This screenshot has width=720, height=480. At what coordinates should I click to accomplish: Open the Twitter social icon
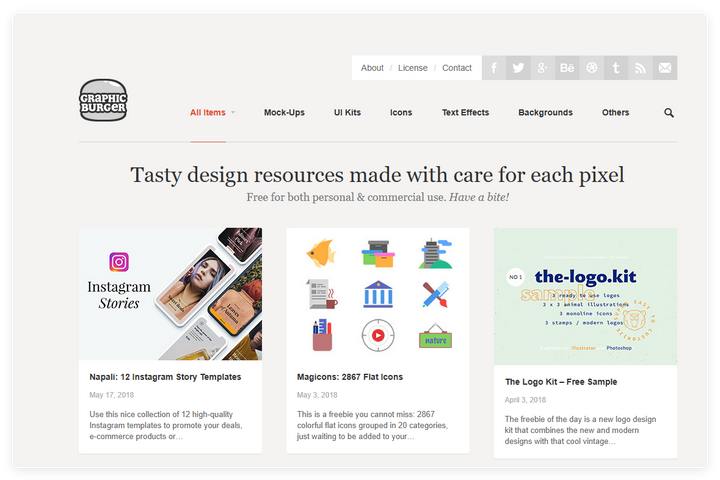pyautogui.click(x=518, y=68)
